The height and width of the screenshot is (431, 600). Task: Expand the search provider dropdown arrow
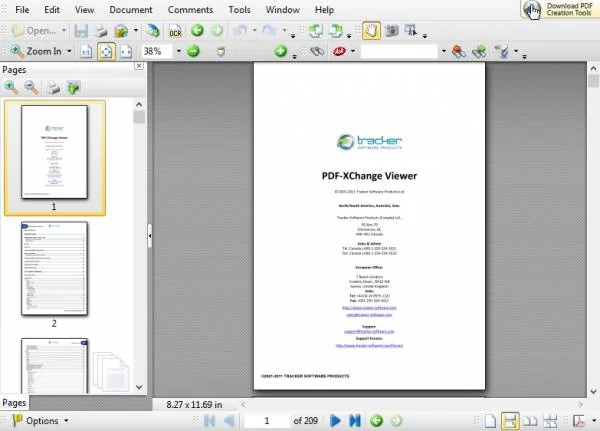click(x=353, y=51)
